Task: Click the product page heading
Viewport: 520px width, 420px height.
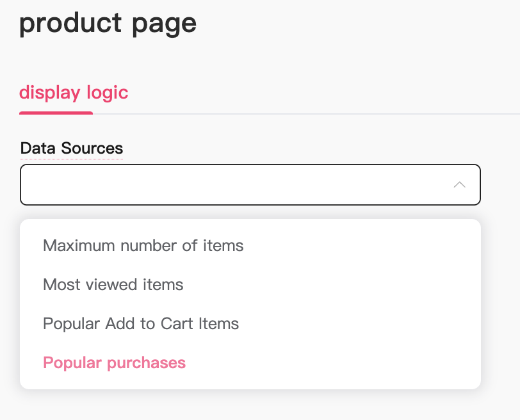Action: click(108, 24)
